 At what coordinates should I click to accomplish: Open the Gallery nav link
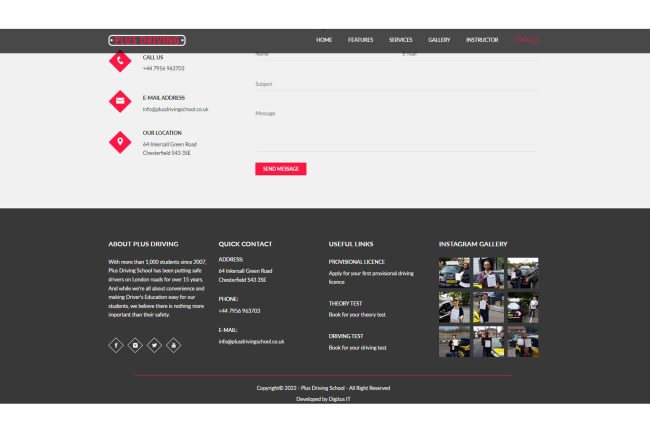pyautogui.click(x=439, y=40)
